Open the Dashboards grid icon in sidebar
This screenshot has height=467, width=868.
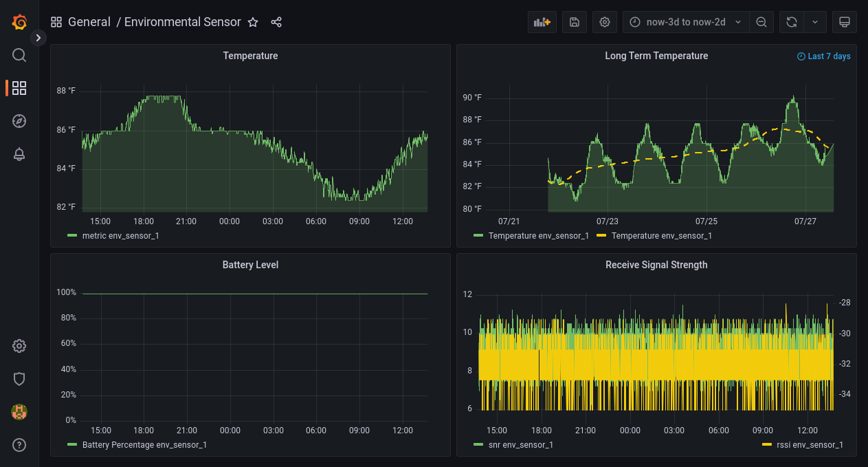coord(19,88)
